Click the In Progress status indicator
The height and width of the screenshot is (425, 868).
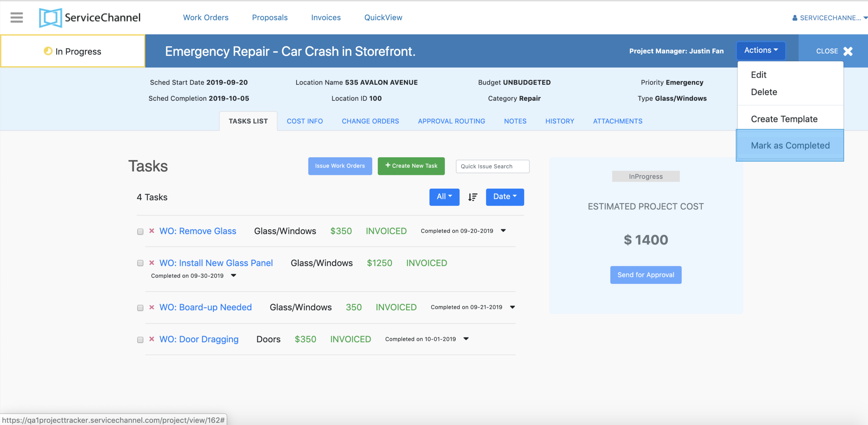pos(73,51)
